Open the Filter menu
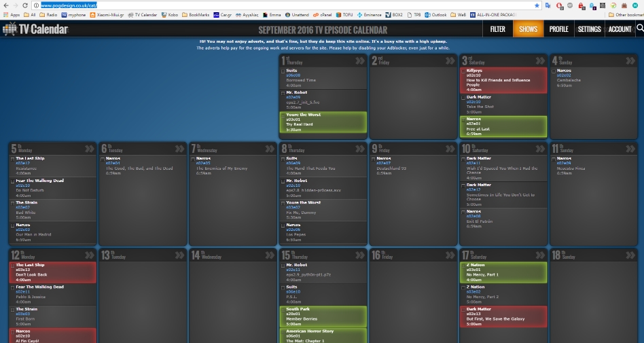 [497, 29]
